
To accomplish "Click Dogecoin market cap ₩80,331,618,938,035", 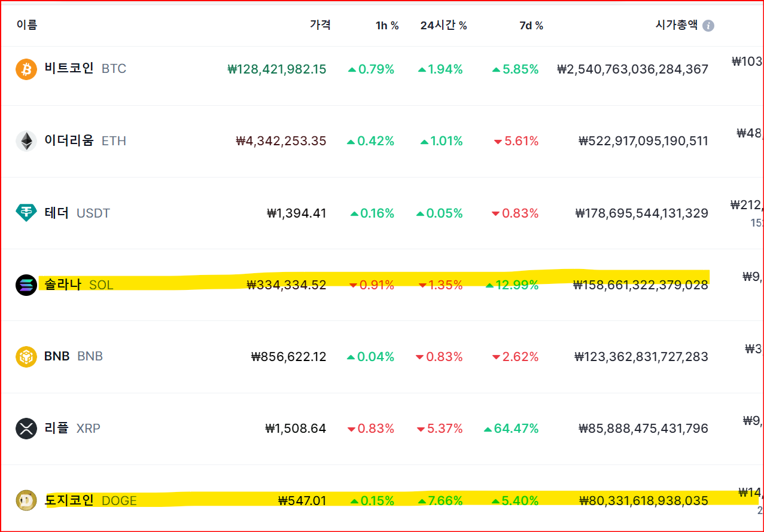I will 644,501.
